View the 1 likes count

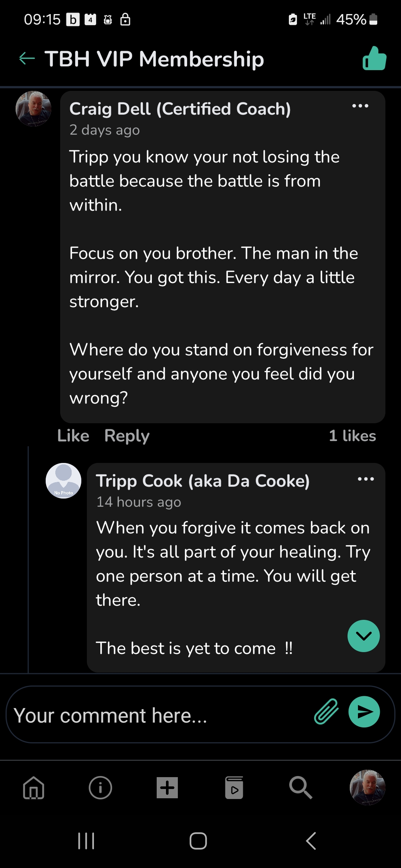[x=352, y=435]
